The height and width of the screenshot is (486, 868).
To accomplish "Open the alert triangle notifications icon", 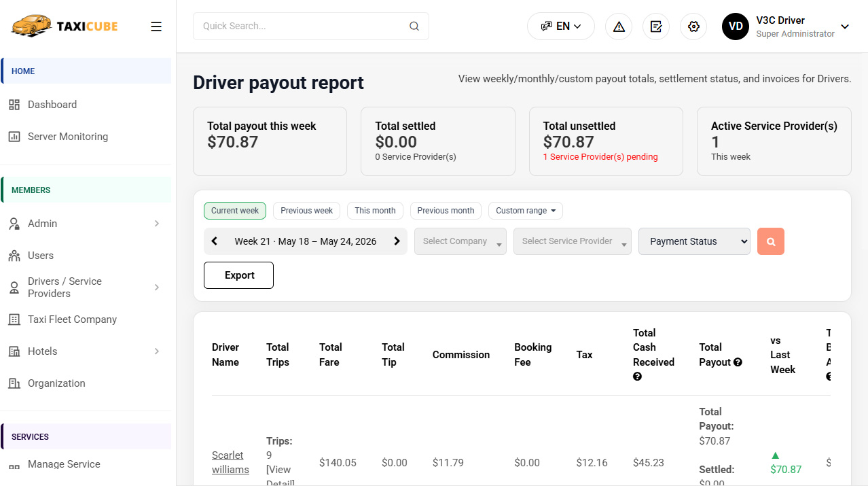I will coord(619,27).
